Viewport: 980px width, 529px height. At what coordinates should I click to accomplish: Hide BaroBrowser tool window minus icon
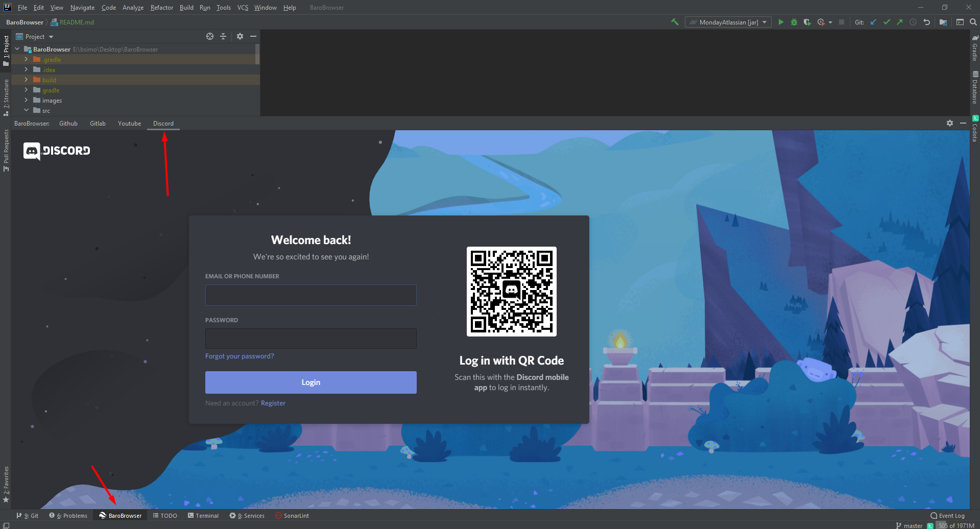pos(963,123)
